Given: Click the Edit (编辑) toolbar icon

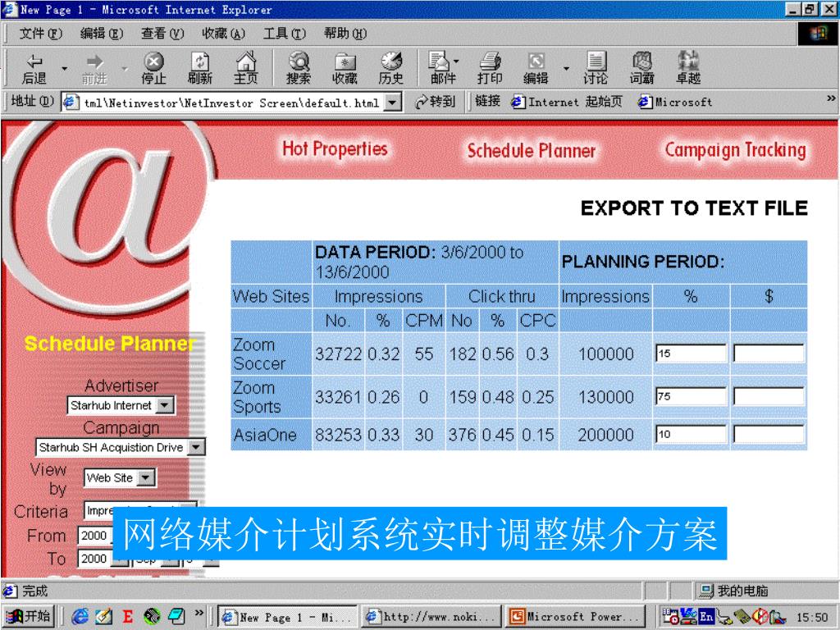Looking at the screenshot, I should click(x=536, y=69).
